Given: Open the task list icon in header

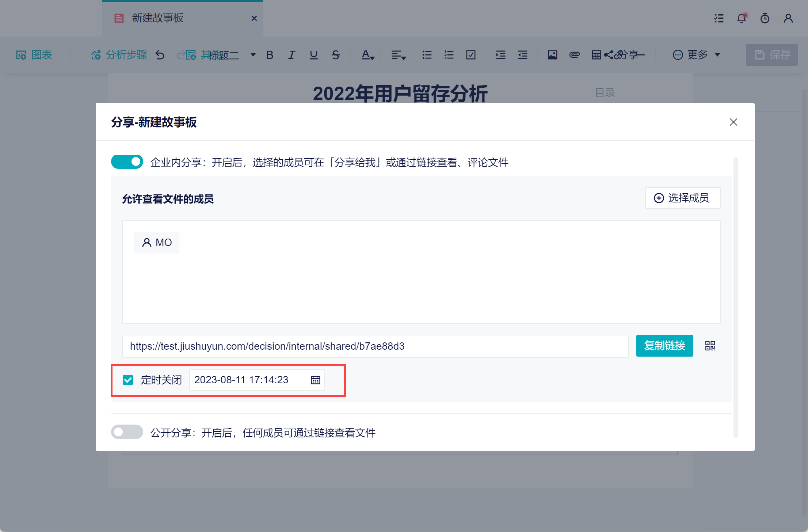Looking at the screenshot, I should pyautogui.click(x=719, y=18).
